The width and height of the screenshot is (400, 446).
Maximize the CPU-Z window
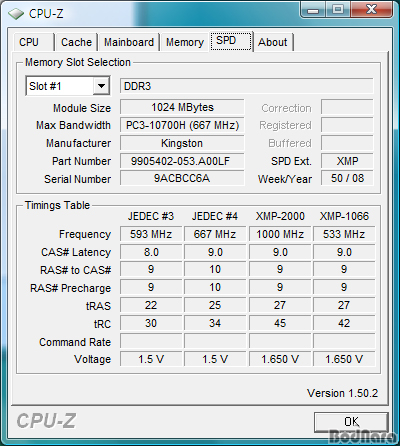(x=338, y=9)
